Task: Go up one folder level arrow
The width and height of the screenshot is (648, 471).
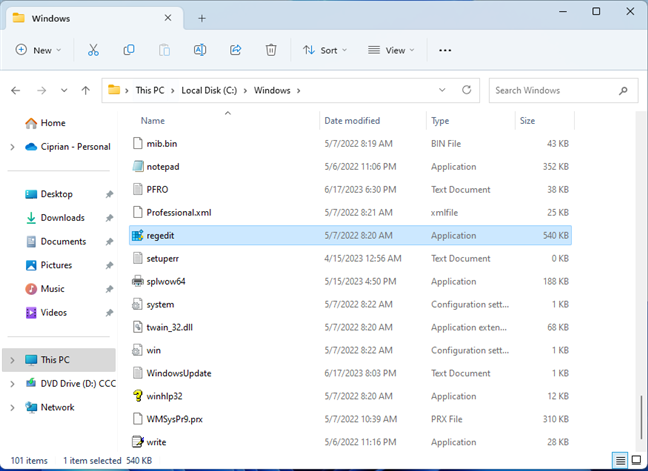Action: tap(86, 90)
